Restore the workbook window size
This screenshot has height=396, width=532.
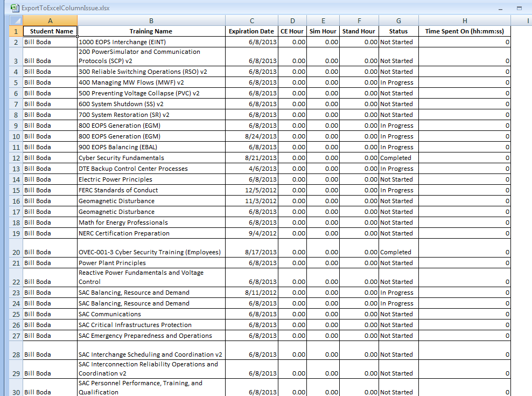point(519,8)
